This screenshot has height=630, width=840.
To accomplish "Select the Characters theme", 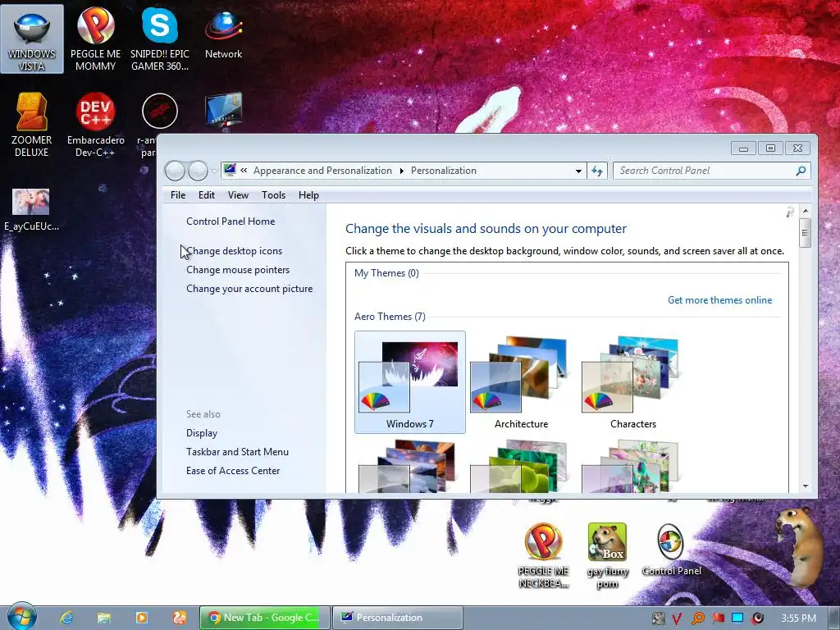I will 632,382.
